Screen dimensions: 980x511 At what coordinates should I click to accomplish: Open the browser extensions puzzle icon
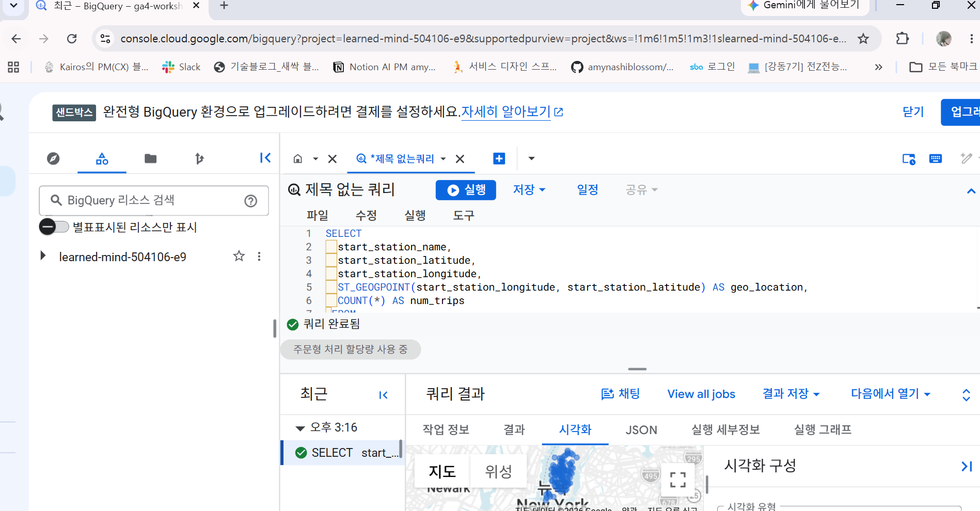pos(903,39)
